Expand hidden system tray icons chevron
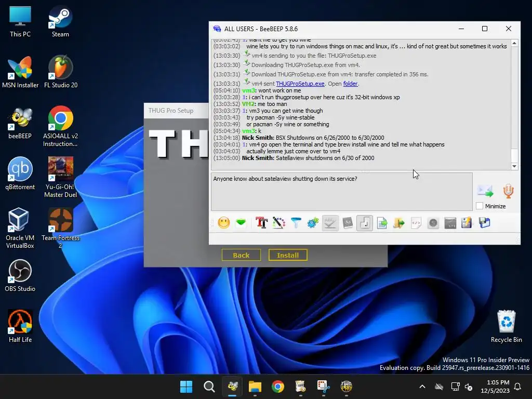The image size is (532, 399). coord(422,387)
